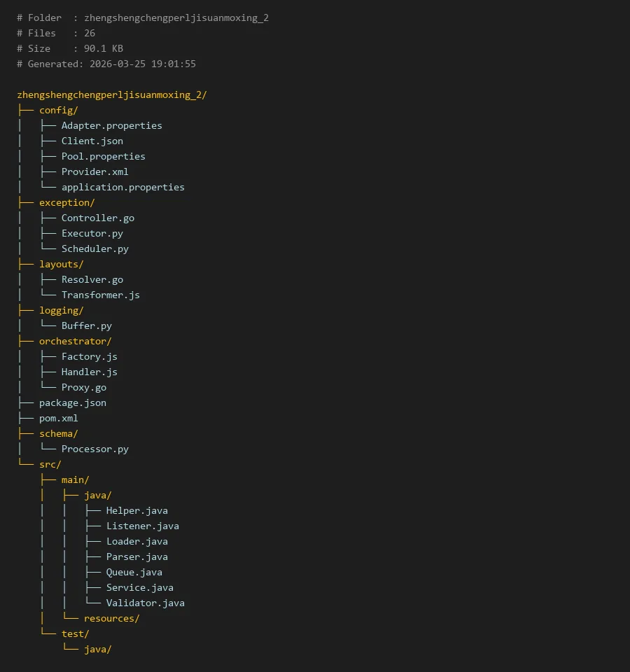Click Processor.py under schema
Screen dimensions: 630x672
tap(94, 449)
